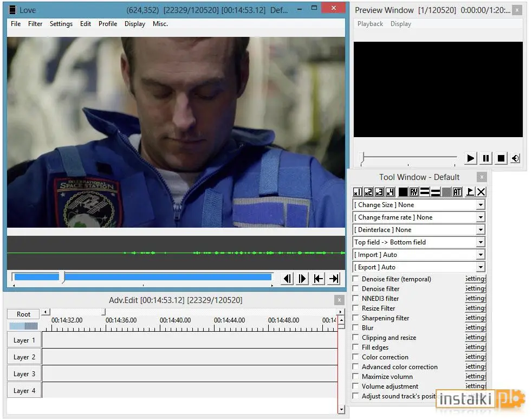
Task: Open Settings for Maximize volumn
Action: (475, 377)
